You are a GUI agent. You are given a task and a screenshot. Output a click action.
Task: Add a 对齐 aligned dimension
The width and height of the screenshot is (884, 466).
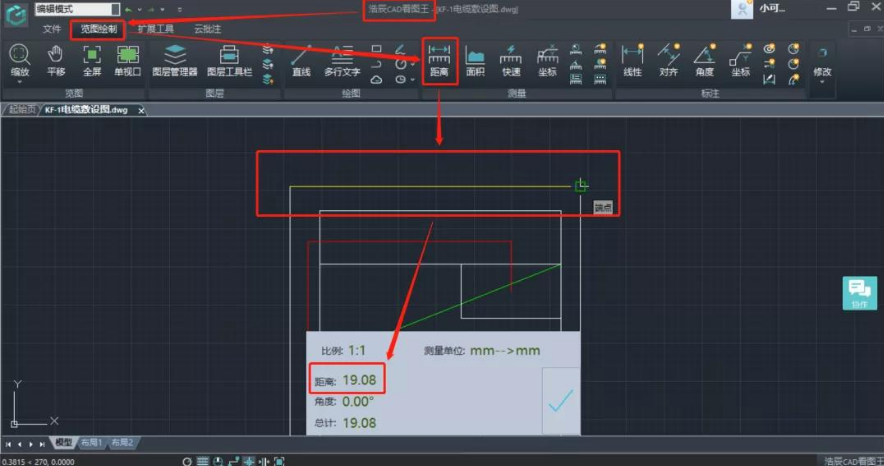669,60
